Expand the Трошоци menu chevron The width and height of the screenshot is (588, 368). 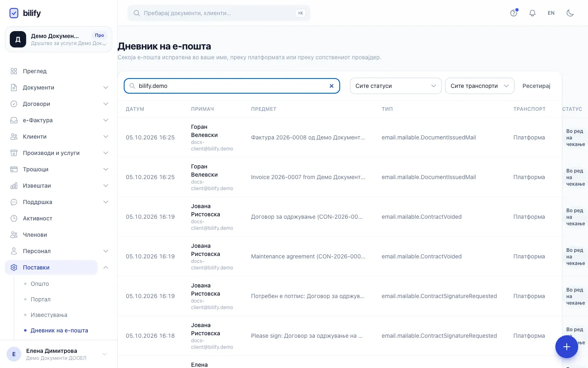coord(106,169)
